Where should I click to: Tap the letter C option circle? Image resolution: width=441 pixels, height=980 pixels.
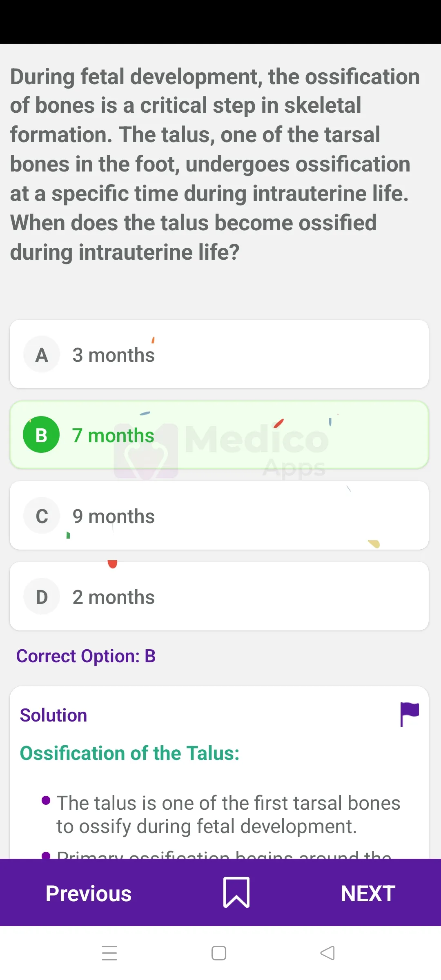coord(42,516)
